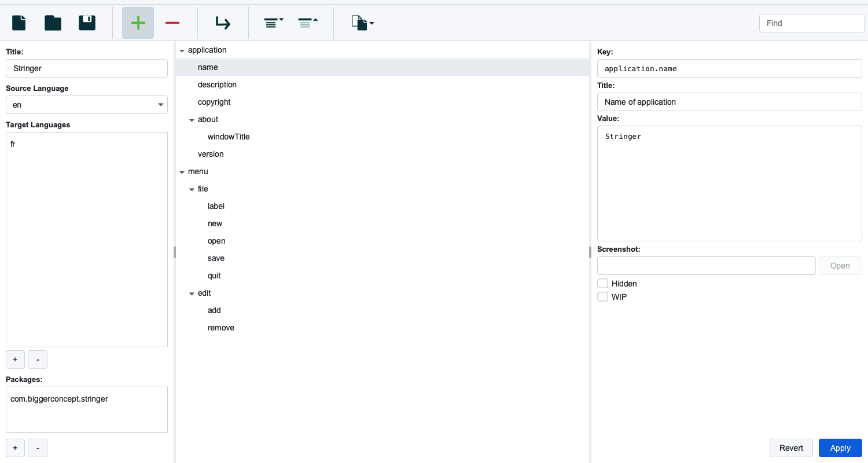Open the Source Language dropdown

point(87,105)
